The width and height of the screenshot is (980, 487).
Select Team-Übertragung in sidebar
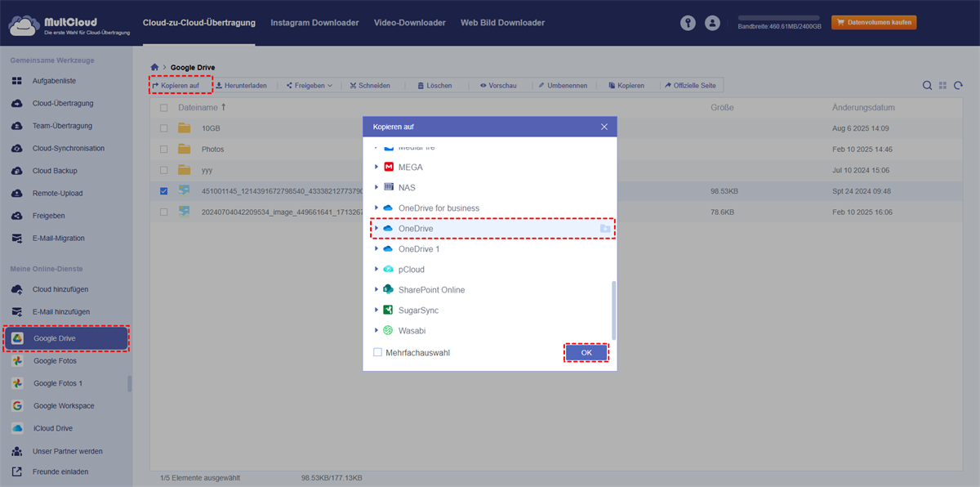(x=64, y=126)
